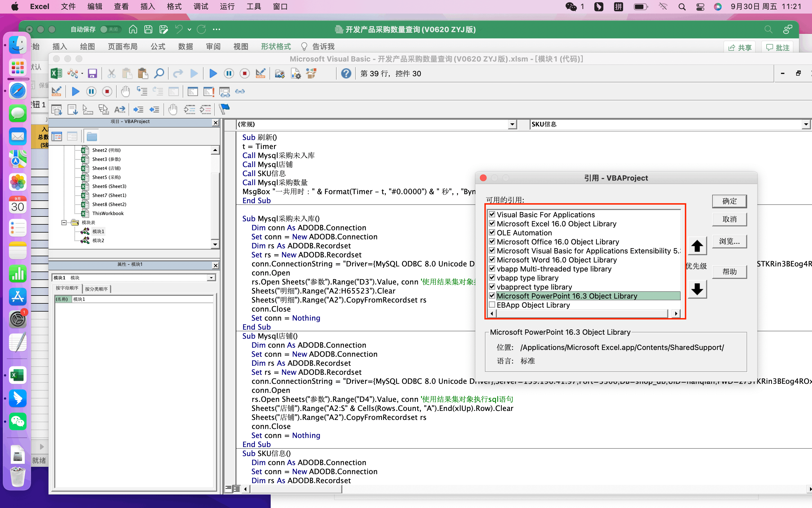The width and height of the screenshot is (812, 508).
Task: Click 帮助 button in references dialog
Action: pyautogui.click(x=729, y=271)
